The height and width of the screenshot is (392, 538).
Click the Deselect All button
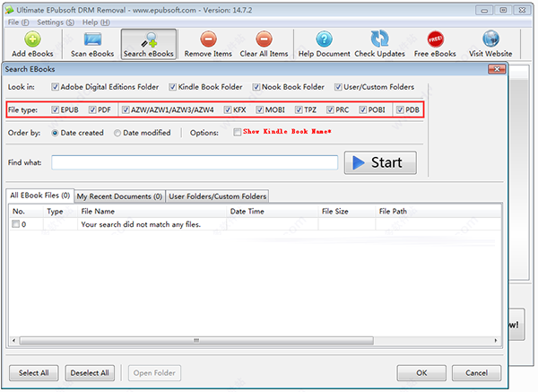point(90,373)
